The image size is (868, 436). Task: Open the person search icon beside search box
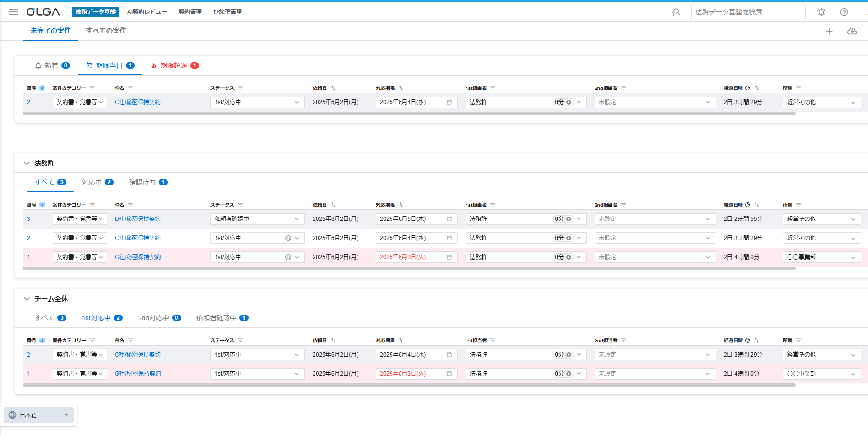click(x=676, y=12)
